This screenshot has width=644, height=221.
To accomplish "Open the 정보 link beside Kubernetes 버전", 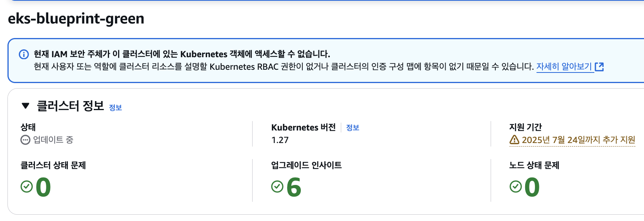I will (x=353, y=128).
